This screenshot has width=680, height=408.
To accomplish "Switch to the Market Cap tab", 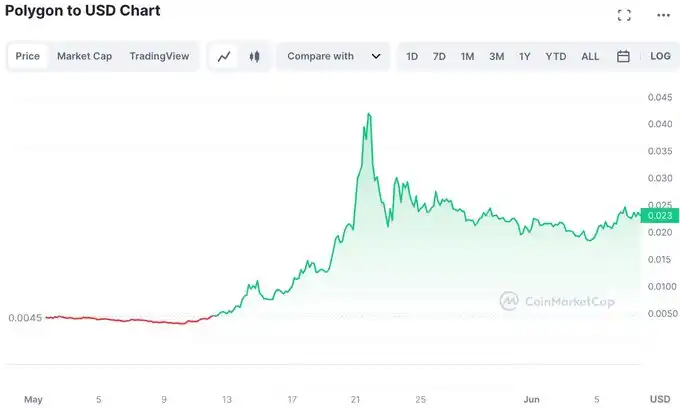I will click(84, 57).
